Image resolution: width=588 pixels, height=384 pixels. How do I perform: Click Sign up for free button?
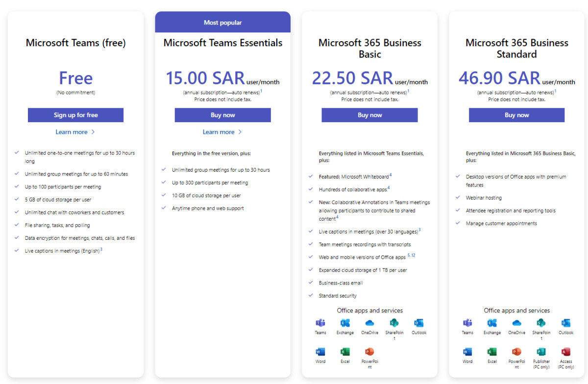pos(75,115)
